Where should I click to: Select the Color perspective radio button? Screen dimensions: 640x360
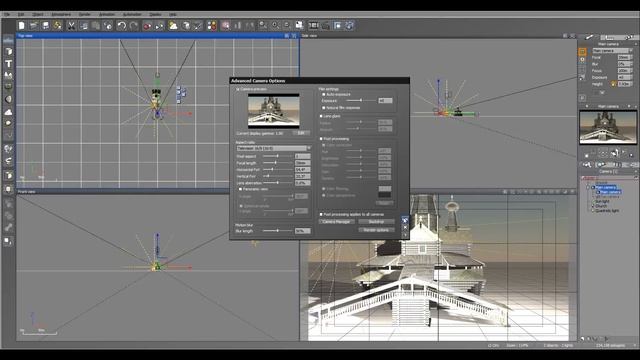tap(324, 196)
